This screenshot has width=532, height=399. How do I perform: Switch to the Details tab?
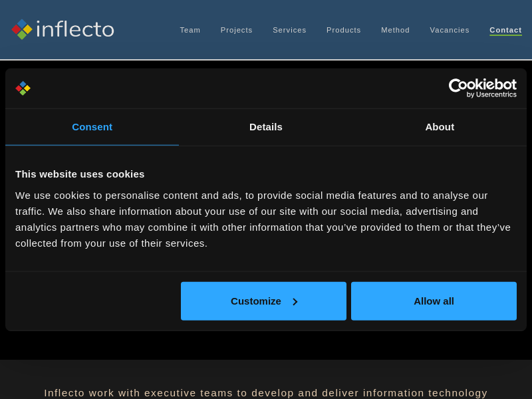266,127
